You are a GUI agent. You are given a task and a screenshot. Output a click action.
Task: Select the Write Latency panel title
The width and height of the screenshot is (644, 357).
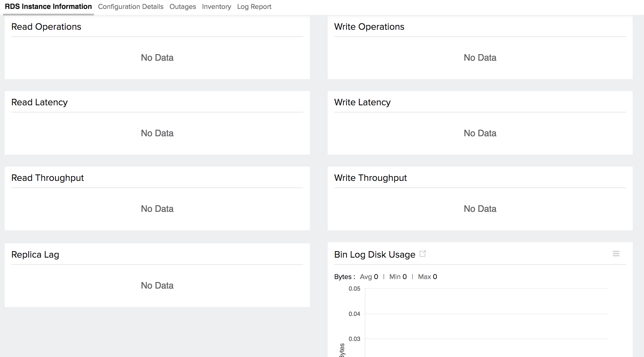click(x=362, y=102)
